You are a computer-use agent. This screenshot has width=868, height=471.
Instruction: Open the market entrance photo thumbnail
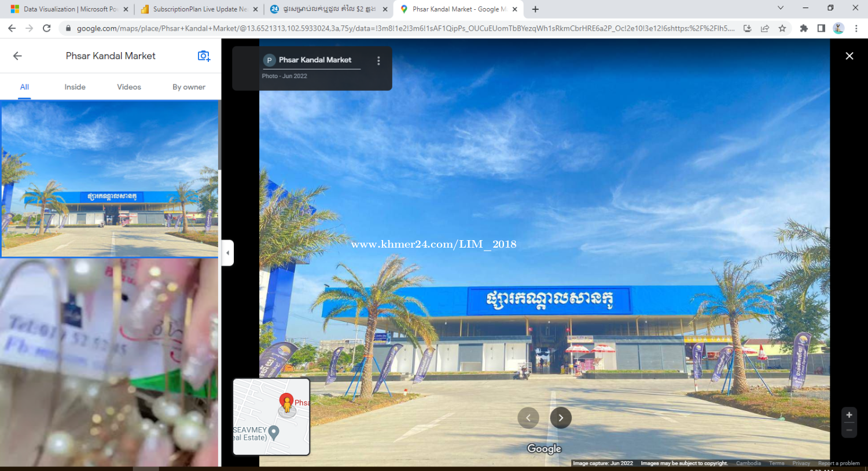coord(109,178)
